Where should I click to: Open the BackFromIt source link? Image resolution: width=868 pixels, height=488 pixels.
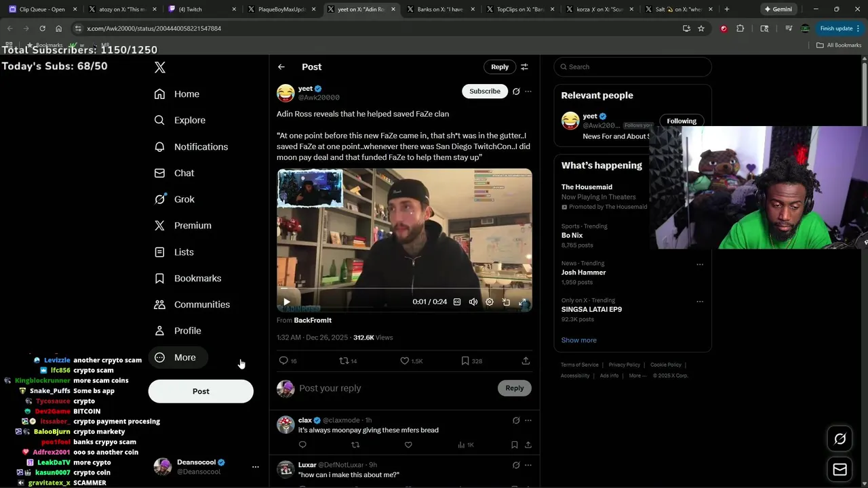(313, 320)
